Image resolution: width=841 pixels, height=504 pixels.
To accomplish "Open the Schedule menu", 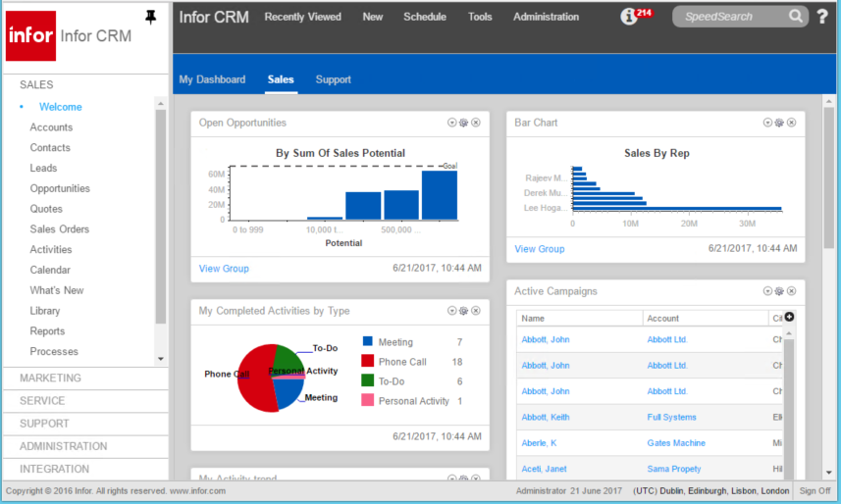I will 425,17.
